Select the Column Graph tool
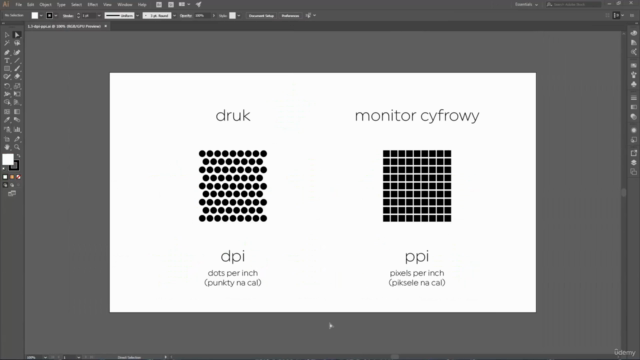The height and width of the screenshot is (360, 640). 17,130
